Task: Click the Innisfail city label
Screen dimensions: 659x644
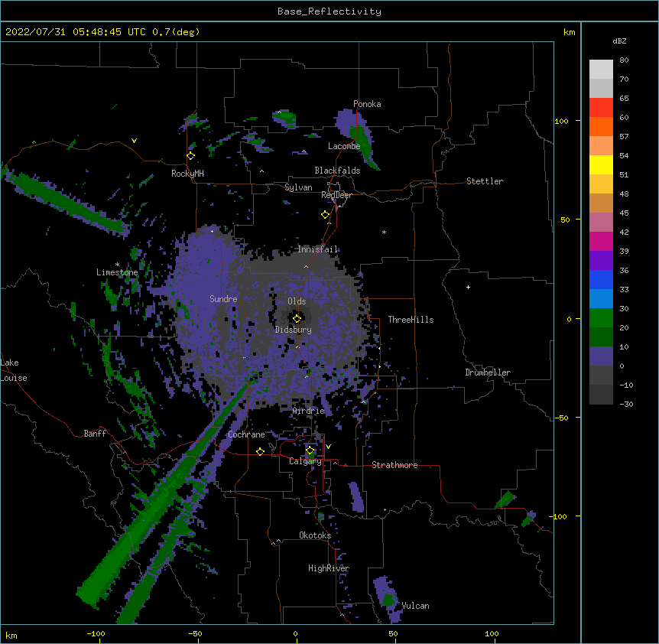Action: coord(318,249)
